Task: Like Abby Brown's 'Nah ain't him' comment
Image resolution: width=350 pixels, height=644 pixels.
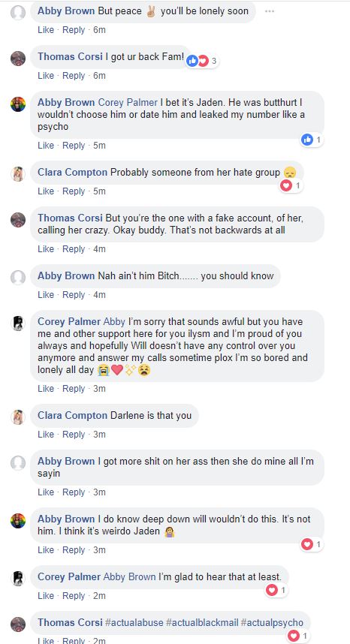Action: coord(46,294)
